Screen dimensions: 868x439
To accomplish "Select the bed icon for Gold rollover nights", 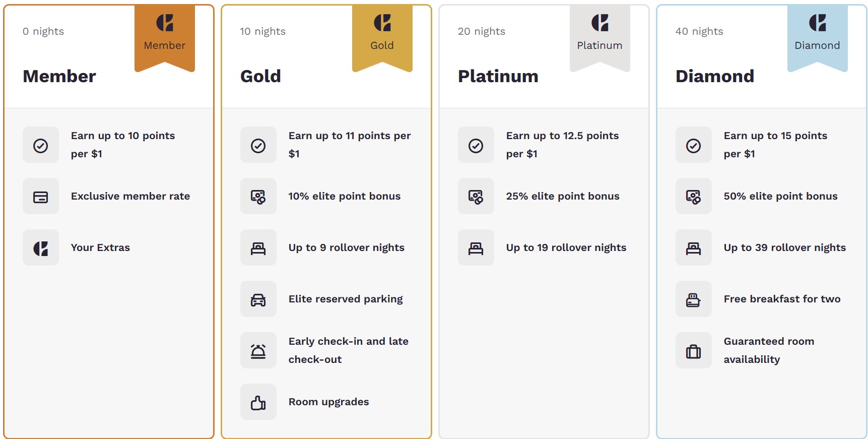I will coord(258,247).
